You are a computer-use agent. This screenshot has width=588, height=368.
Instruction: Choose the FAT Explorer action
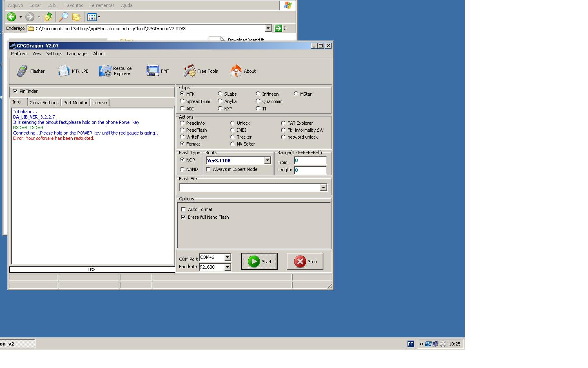(283, 123)
